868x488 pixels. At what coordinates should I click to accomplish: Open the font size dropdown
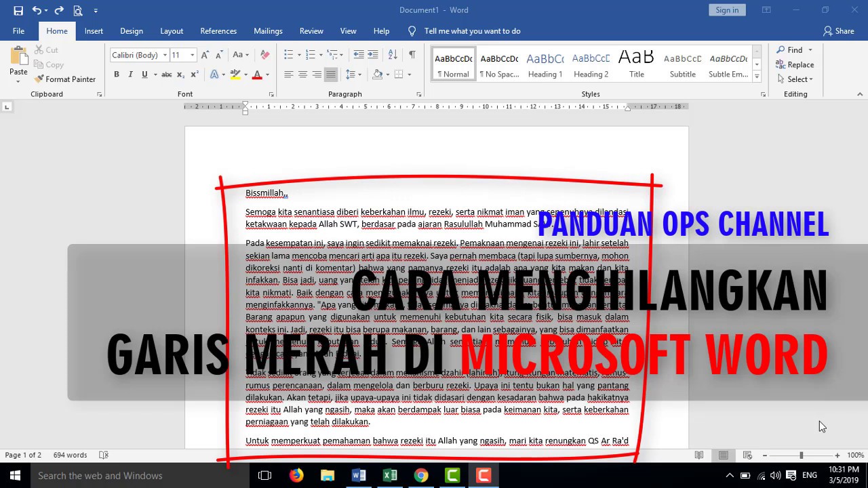[192, 55]
